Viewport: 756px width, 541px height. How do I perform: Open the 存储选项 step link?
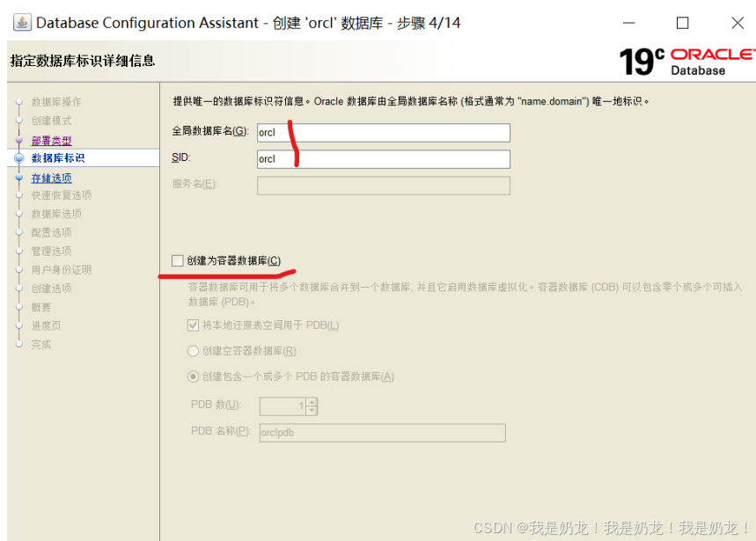tap(52, 179)
